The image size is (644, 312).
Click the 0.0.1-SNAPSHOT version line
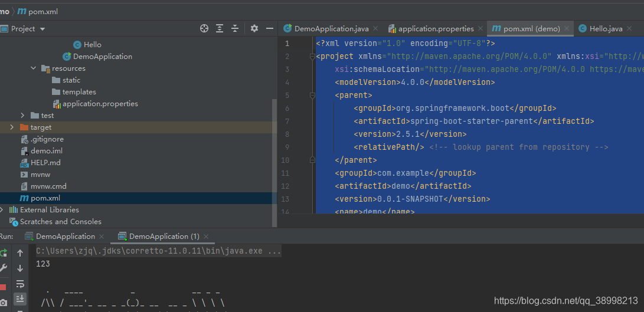[412, 199]
